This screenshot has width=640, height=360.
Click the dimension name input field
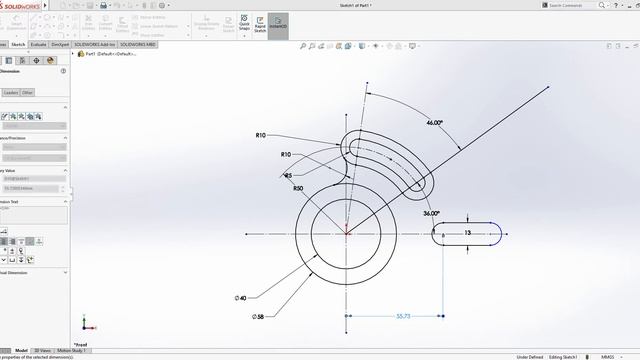click(x=34, y=179)
